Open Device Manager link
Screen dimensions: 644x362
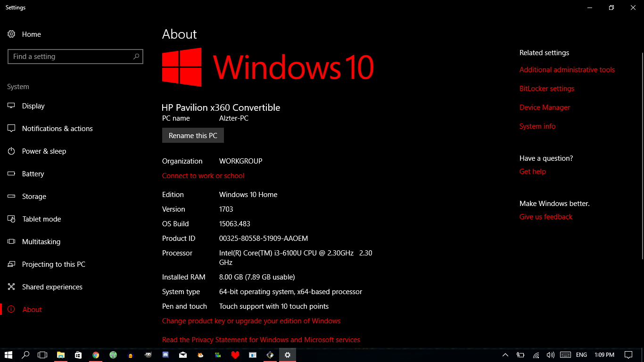545,107
